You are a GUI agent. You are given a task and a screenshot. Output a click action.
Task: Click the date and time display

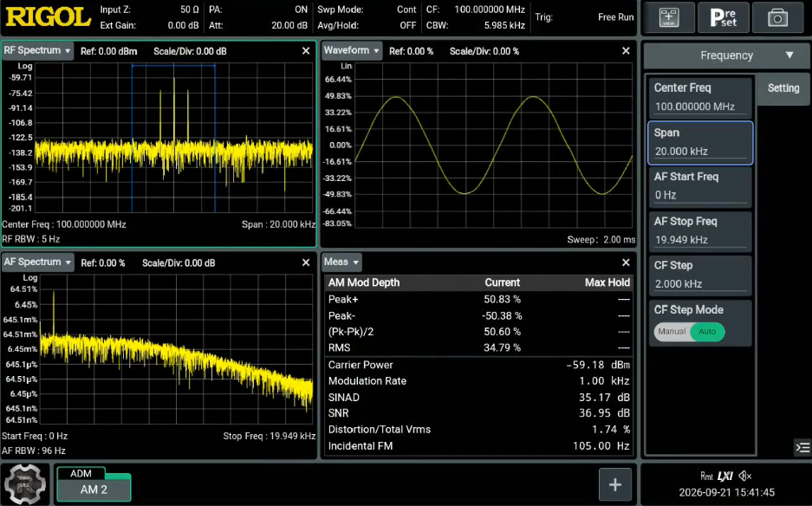coord(726,492)
